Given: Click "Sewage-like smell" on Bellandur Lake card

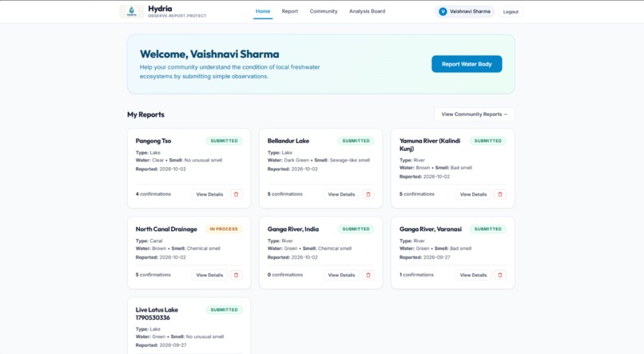Looking at the screenshot, I should [350, 160].
